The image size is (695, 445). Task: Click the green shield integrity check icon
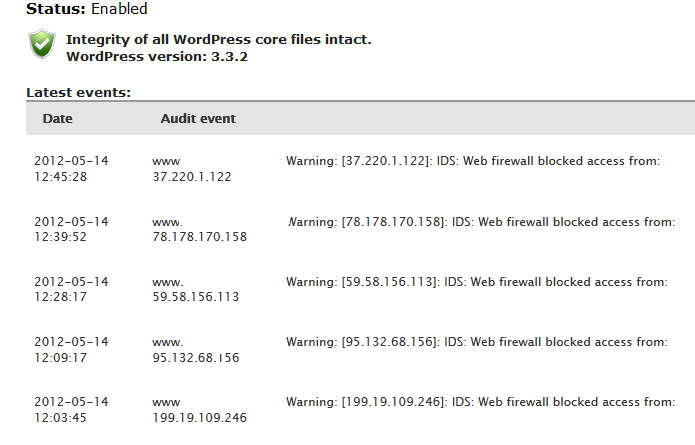42,44
